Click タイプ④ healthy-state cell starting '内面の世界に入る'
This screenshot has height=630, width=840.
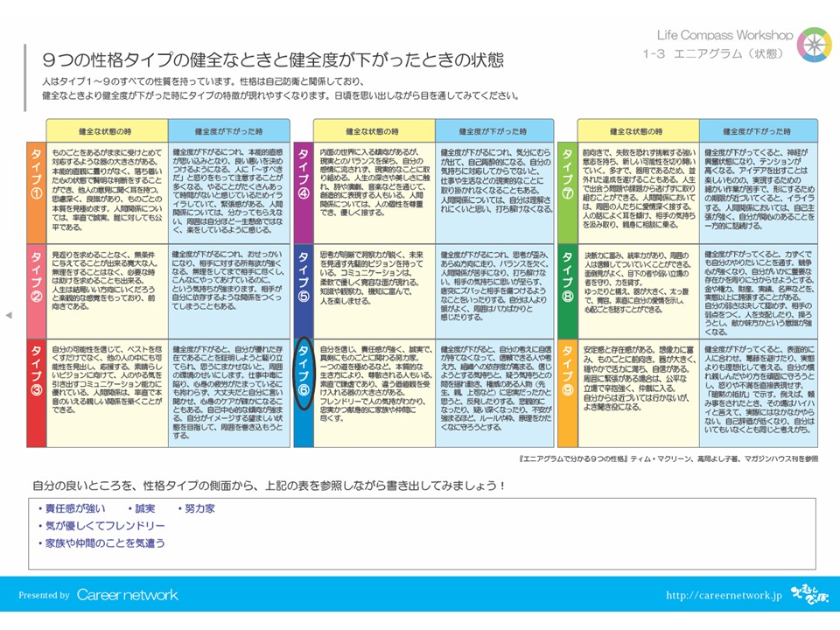374,192
